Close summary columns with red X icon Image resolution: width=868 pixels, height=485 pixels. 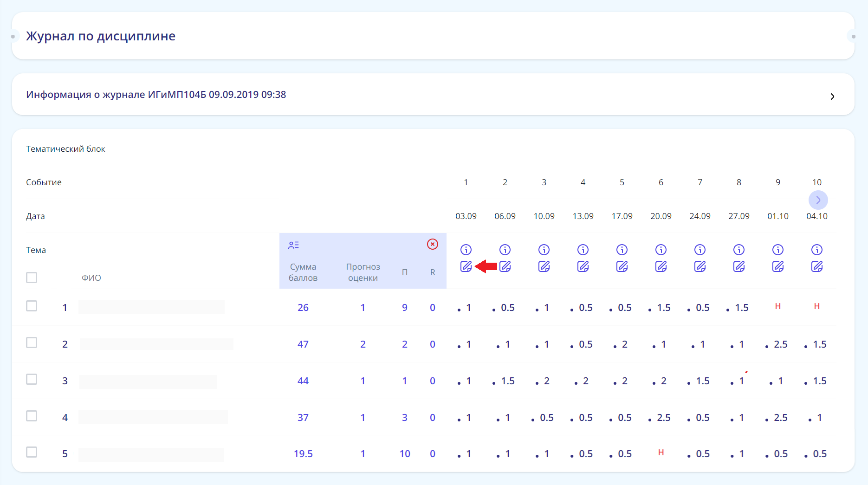433,244
